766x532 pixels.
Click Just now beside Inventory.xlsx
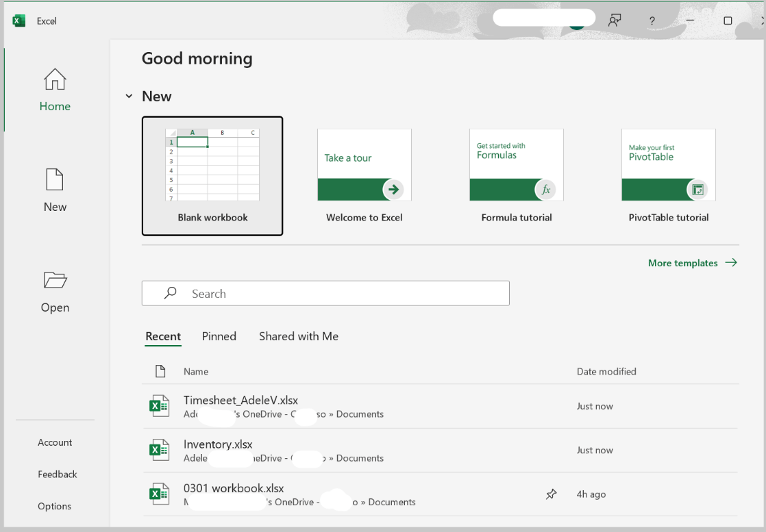coord(595,450)
